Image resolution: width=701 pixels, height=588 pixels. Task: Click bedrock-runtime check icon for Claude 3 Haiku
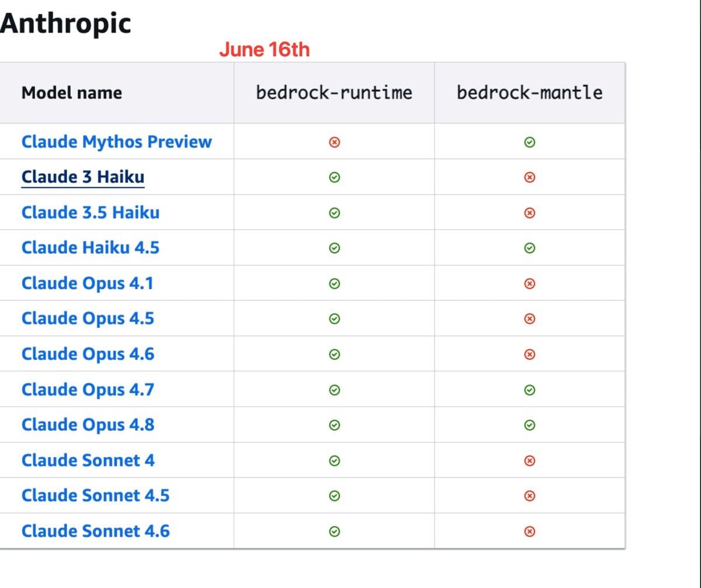click(x=334, y=178)
